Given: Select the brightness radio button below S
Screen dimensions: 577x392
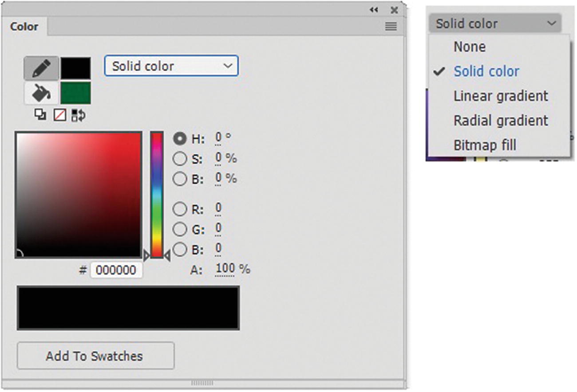Looking at the screenshot, I should pos(180,179).
